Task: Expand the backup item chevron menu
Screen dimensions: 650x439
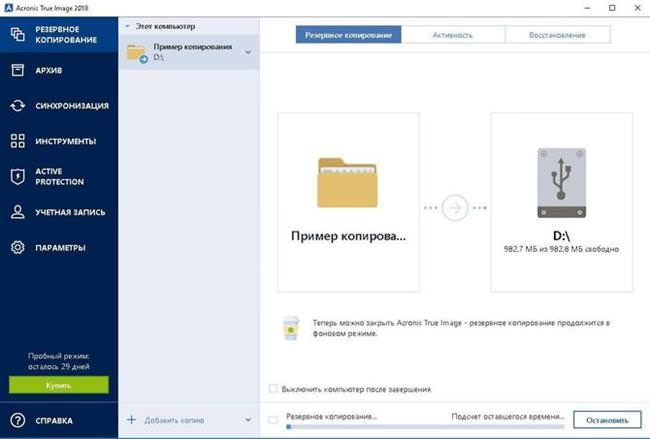Action: [248, 52]
